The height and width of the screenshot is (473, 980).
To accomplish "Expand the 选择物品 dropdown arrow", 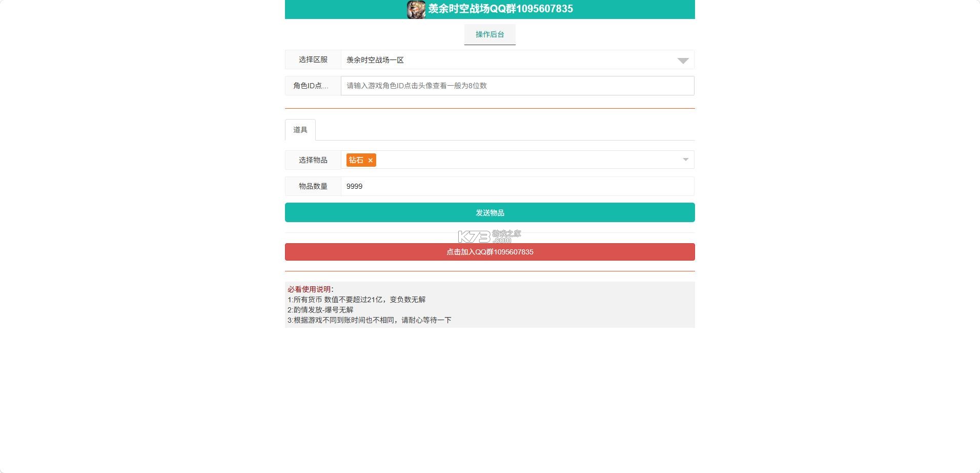I will click(x=685, y=160).
